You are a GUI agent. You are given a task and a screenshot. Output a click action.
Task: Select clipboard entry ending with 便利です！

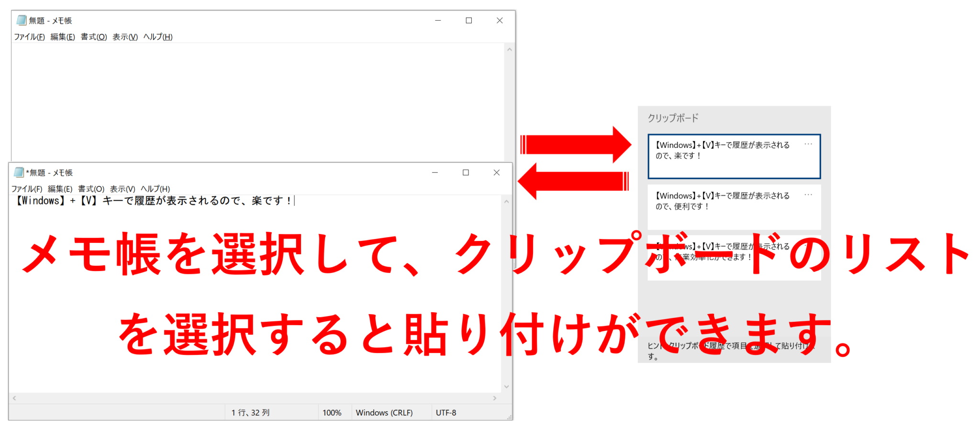pyautogui.click(x=734, y=207)
